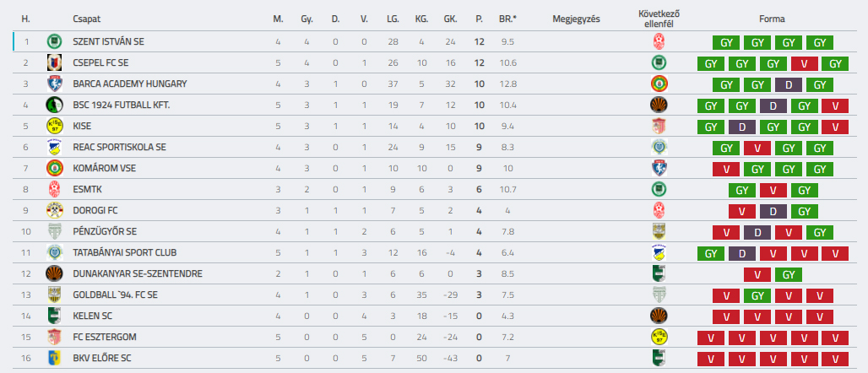Click next opponent icon in Szent István row

click(x=659, y=41)
